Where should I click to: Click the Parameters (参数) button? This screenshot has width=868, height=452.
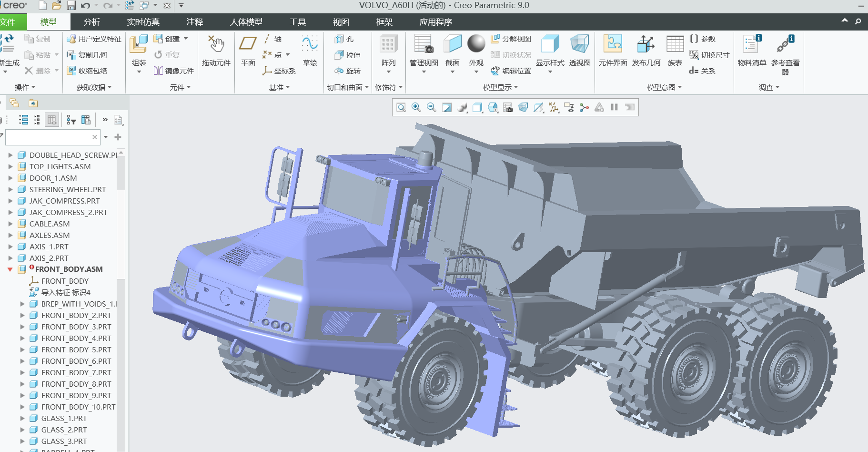[703, 39]
